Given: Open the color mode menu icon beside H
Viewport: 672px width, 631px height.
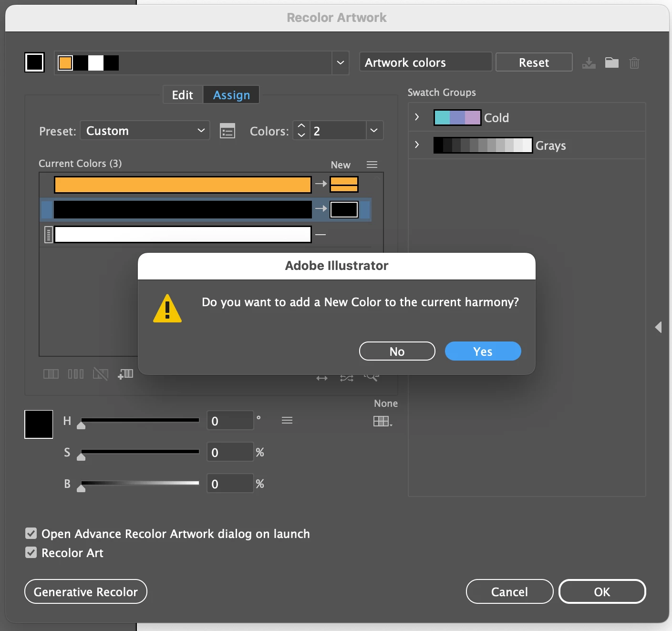Looking at the screenshot, I should pyautogui.click(x=287, y=420).
